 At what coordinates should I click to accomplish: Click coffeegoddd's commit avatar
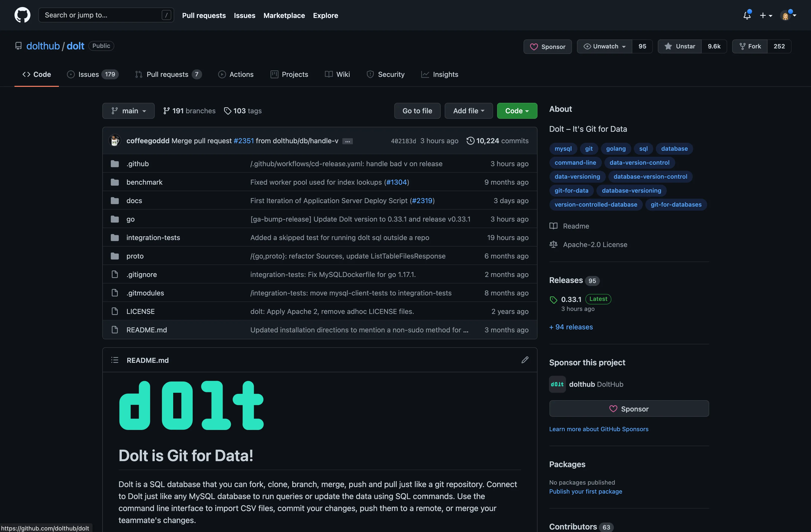(x=115, y=140)
